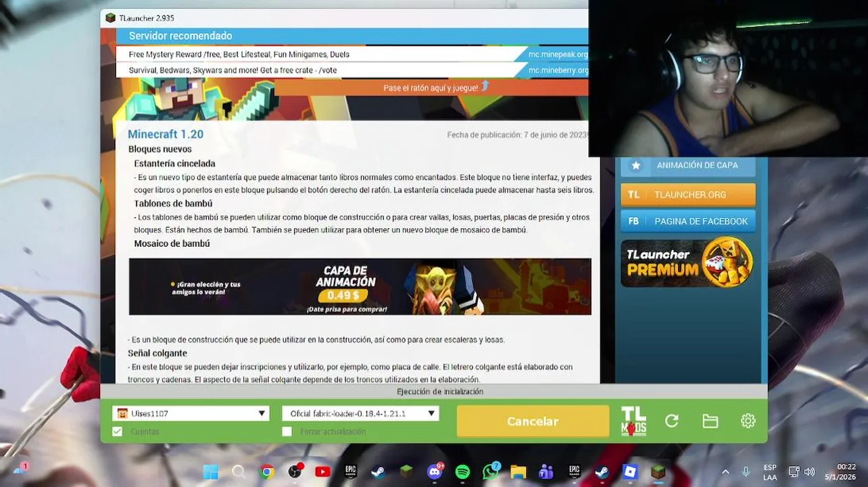The width and height of the screenshot is (868, 487).
Task: Open TLauncher settings gear
Action: pos(748,421)
